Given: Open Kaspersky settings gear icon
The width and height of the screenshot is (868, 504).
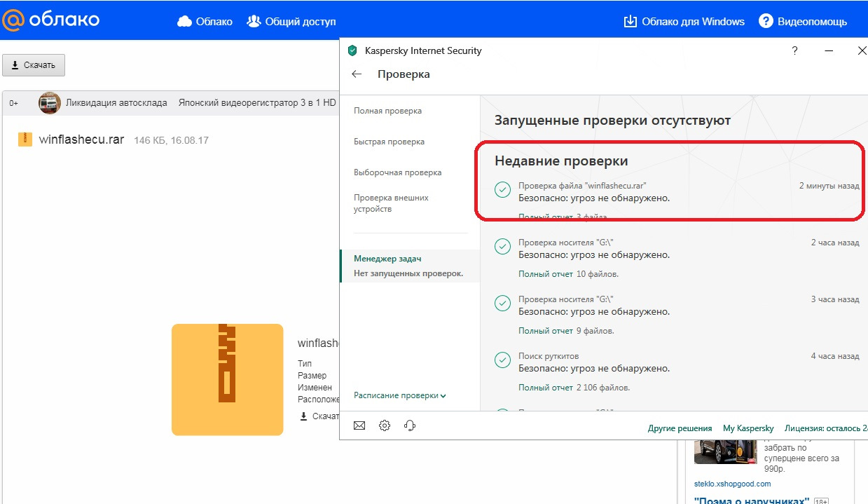Looking at the screenshot, I should 385,425.
